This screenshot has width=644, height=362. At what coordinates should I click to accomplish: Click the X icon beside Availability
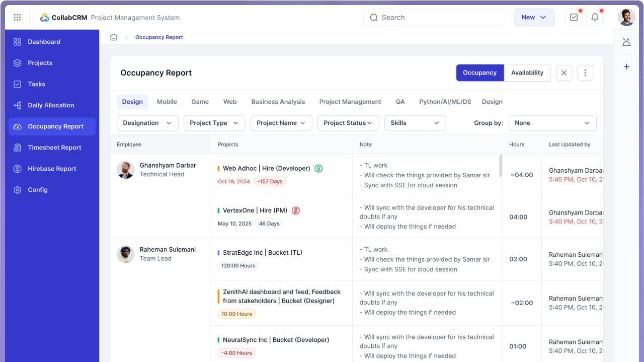tap(564, 73)
